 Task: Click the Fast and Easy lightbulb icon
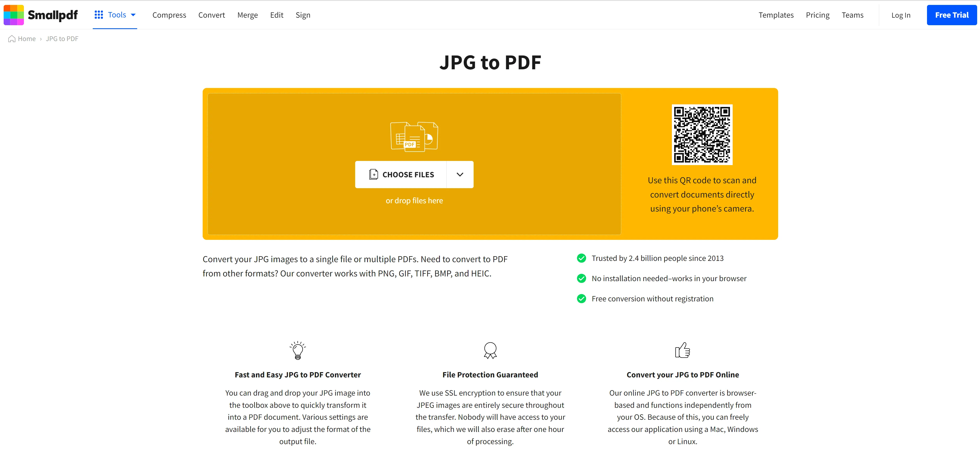coord(297,350)
